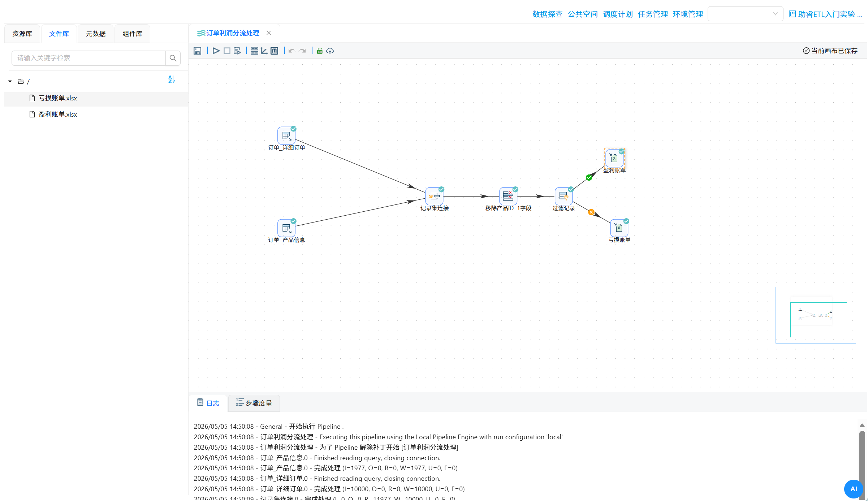
Task: Go to 公共空间
Action: coord(582,14)
